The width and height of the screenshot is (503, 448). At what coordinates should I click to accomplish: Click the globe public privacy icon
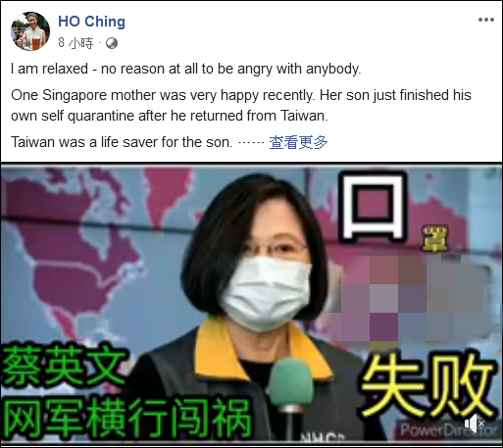point(112,43)
